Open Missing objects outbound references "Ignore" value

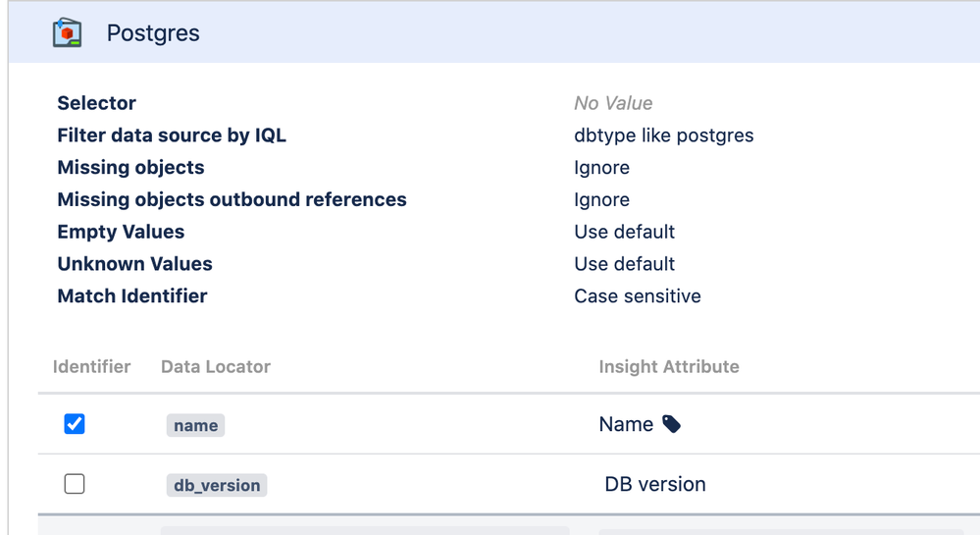[x=601, y=200]
